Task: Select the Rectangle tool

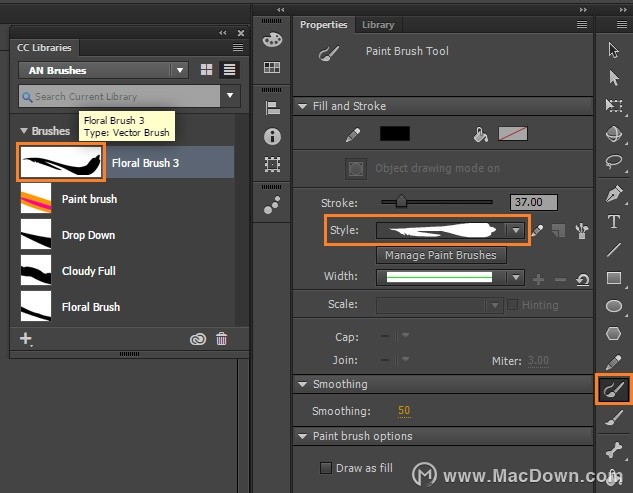Action: point(614,278)
